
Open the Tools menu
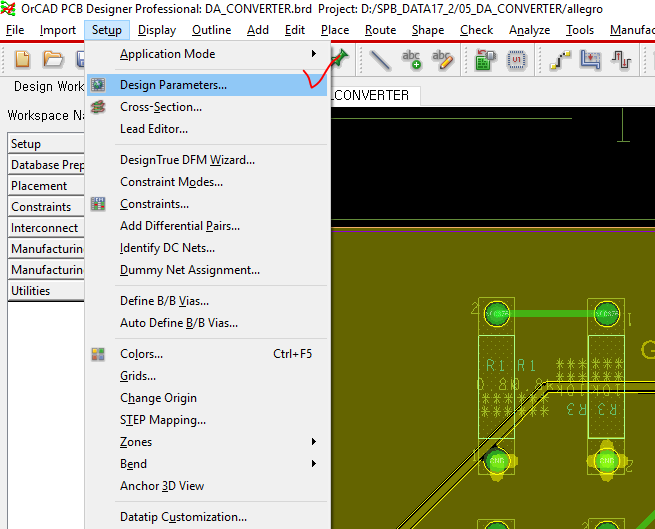(x=580, y=30)
